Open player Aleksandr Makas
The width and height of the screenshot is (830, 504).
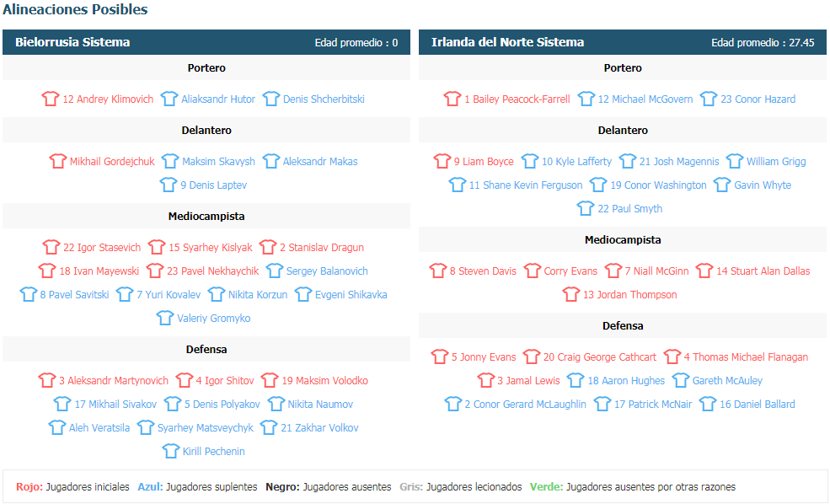click(x=320, y=162)
